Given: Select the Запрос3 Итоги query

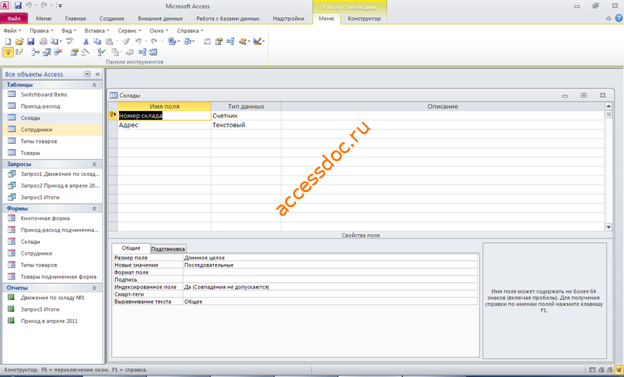Looking at the screenshot, I should (40, 197).
